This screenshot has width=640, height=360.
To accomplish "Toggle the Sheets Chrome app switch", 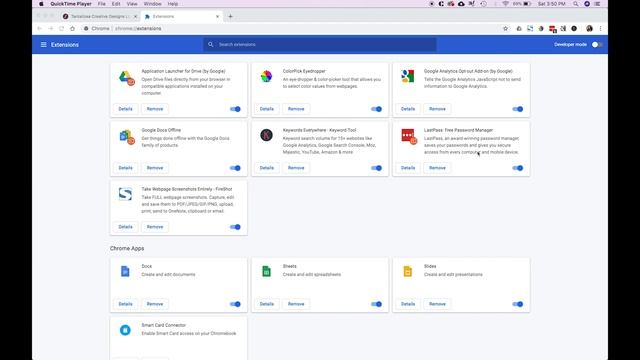I will (376, 304).
